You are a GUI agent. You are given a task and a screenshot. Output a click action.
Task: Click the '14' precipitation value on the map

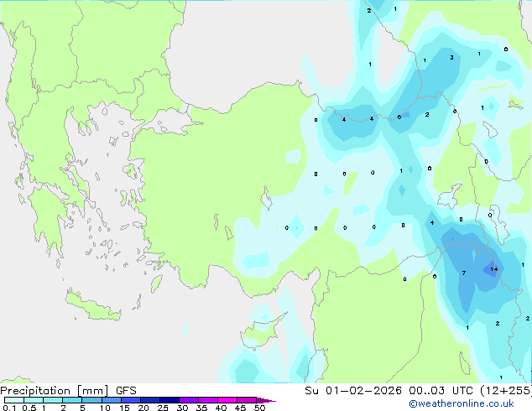click(494, 269)
